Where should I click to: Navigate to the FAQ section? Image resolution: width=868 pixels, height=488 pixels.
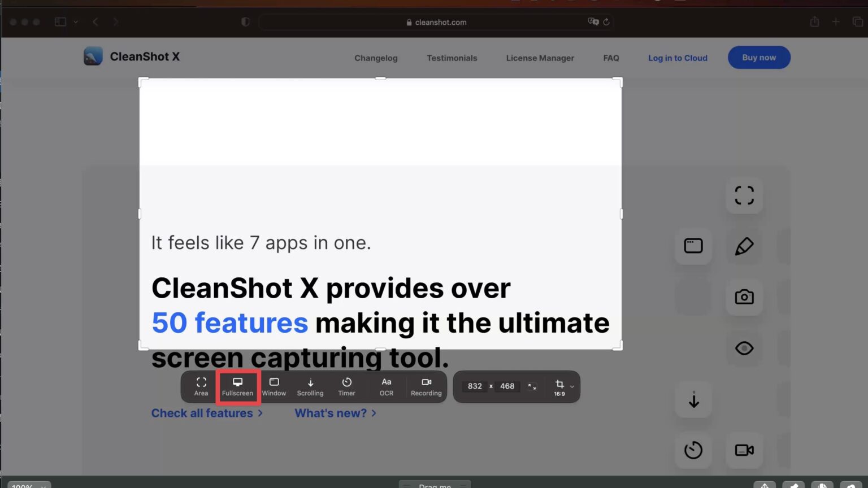pos(611,58)
